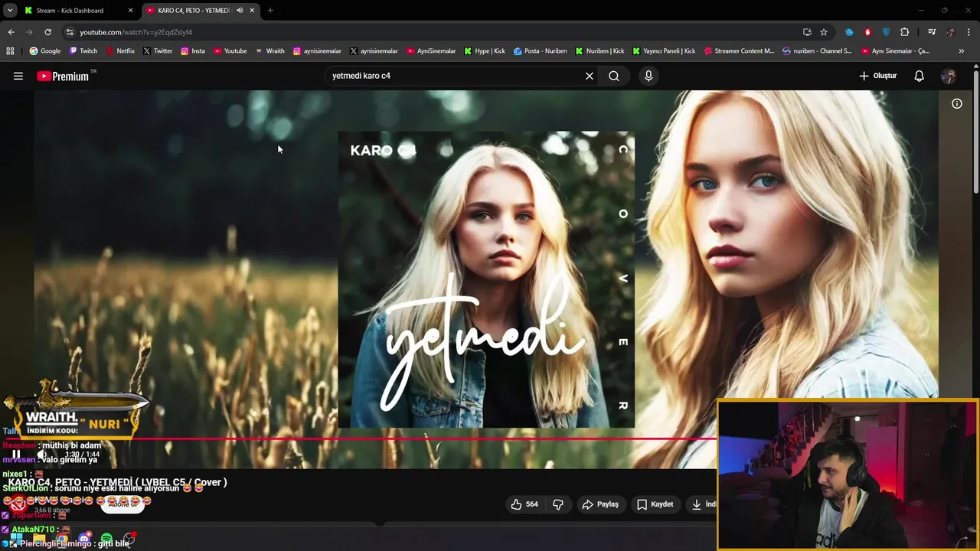The image size is (980, 551).
Task: Mute the KARO C4 tab audio
Action: point(240,11)
